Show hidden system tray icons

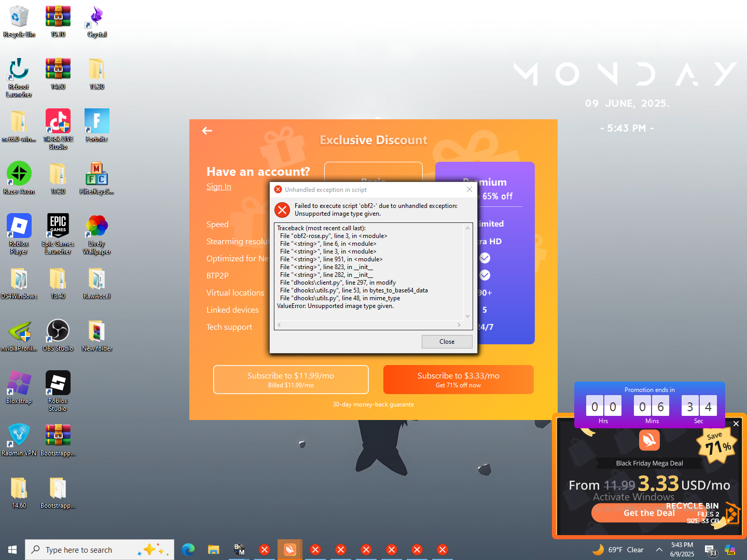659,550
